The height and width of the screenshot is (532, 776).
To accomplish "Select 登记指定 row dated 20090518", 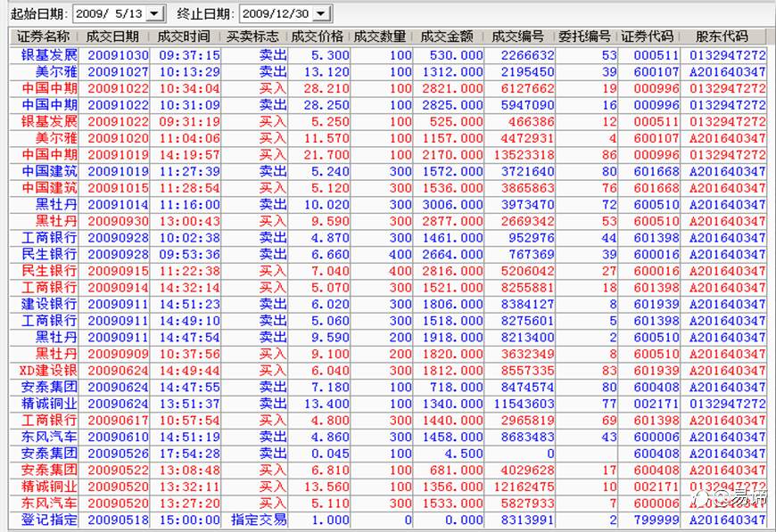I will point(388,520).
